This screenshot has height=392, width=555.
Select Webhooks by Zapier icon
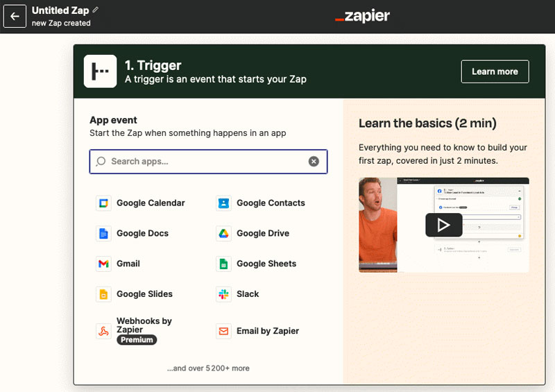pyautogui.click(x=103, y=332)
